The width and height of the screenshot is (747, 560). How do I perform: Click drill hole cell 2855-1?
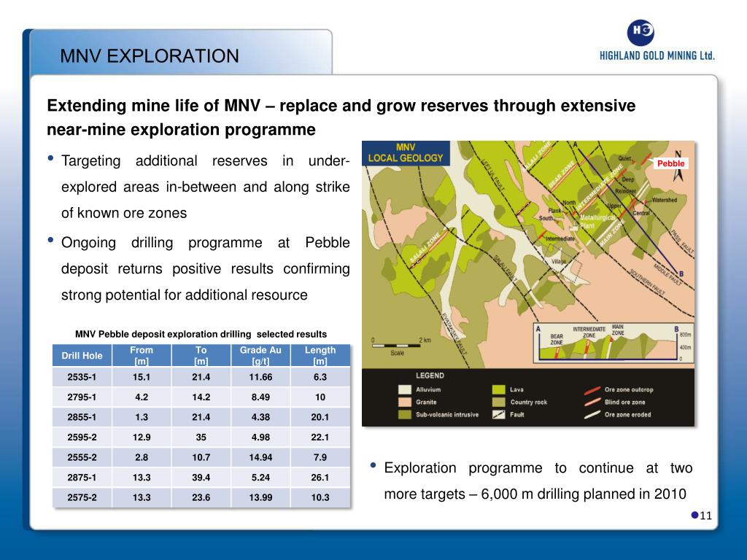click(x=82, y=417)
